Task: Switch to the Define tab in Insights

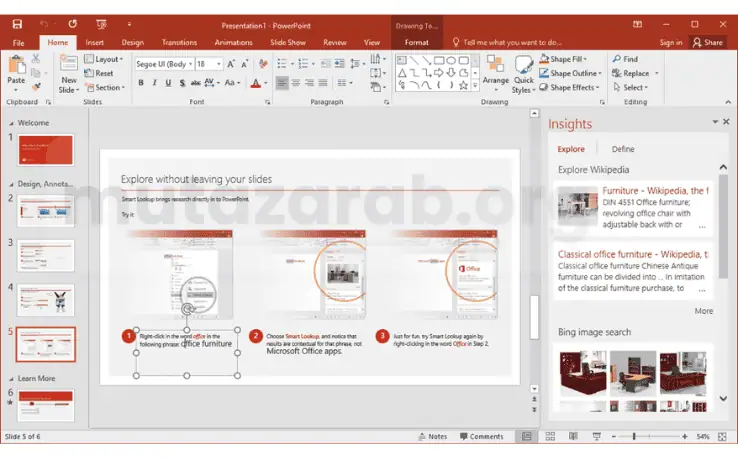Action: click(x=623, y=149)
